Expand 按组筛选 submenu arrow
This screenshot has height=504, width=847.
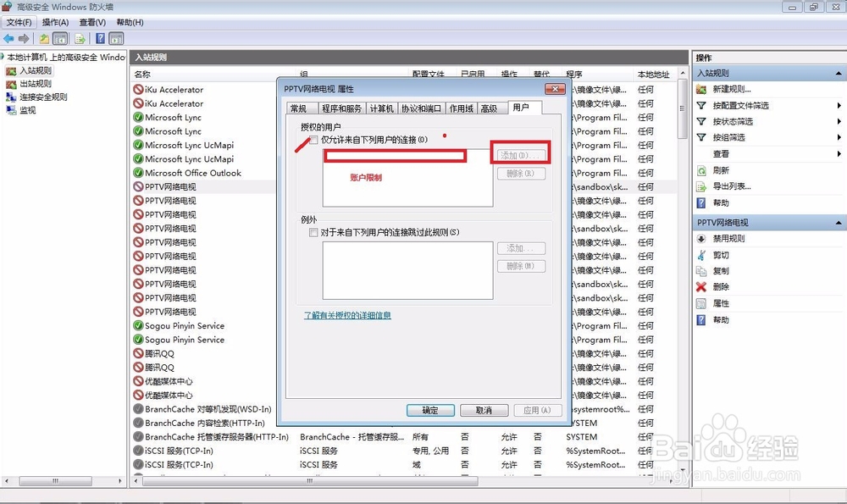839,137
